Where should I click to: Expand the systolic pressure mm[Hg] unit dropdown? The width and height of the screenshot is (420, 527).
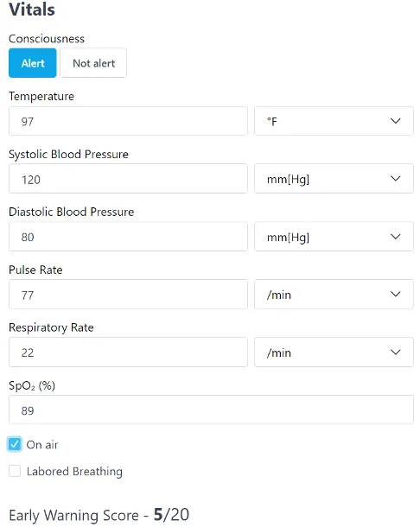(x=334, y=179)
